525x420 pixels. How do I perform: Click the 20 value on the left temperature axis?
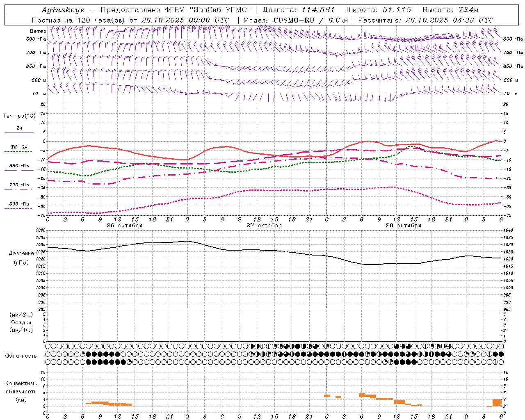pyautogui.click(x=43, y=104)
